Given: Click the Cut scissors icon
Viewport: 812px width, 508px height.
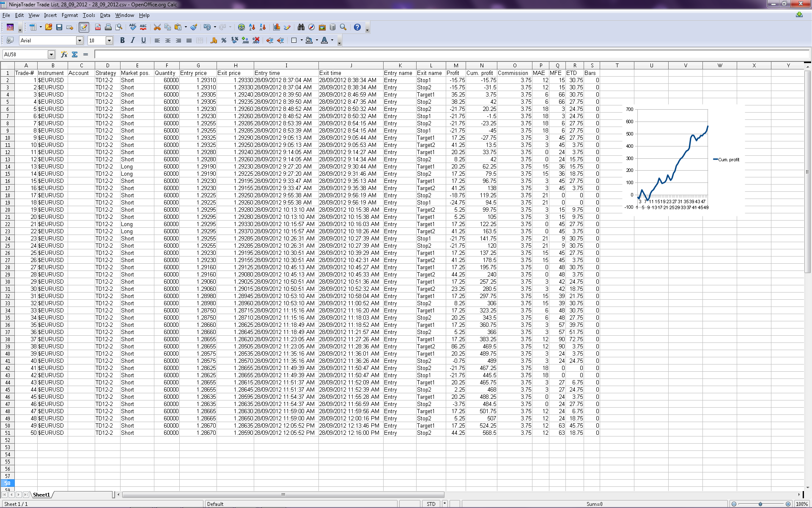Looking at the screenshot, I should tap(157, 27).
